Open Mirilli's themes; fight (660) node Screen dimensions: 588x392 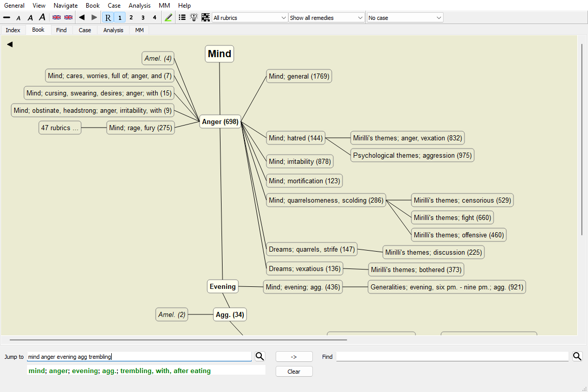[x=452, y=217]
